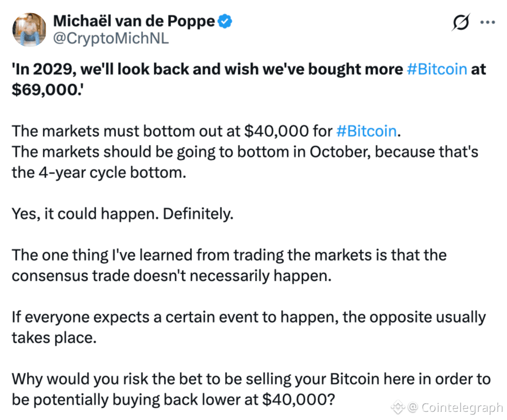Open the #Bitcoin hashtag in the bold headline

(437, 69)
